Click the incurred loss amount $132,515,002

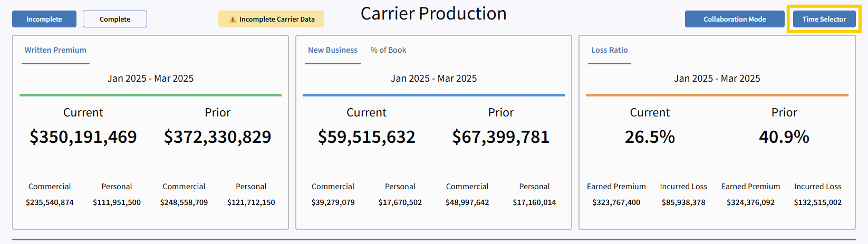(818, 202)
